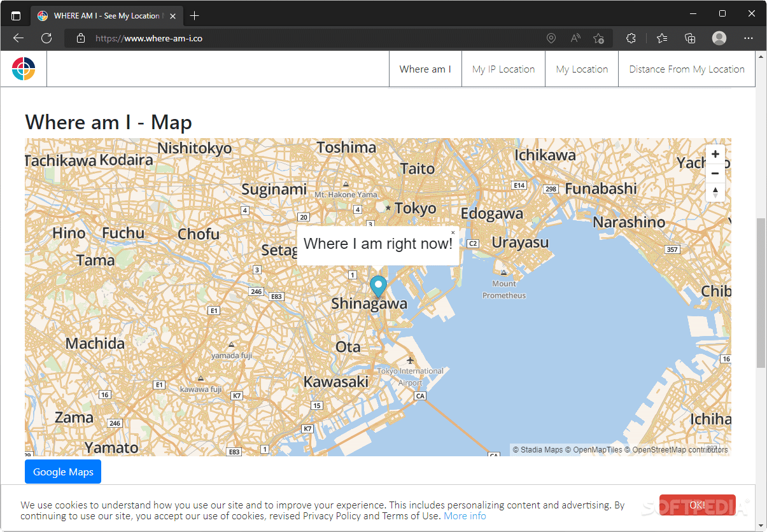View site information lock icon
767x532 pixels.
81,38
